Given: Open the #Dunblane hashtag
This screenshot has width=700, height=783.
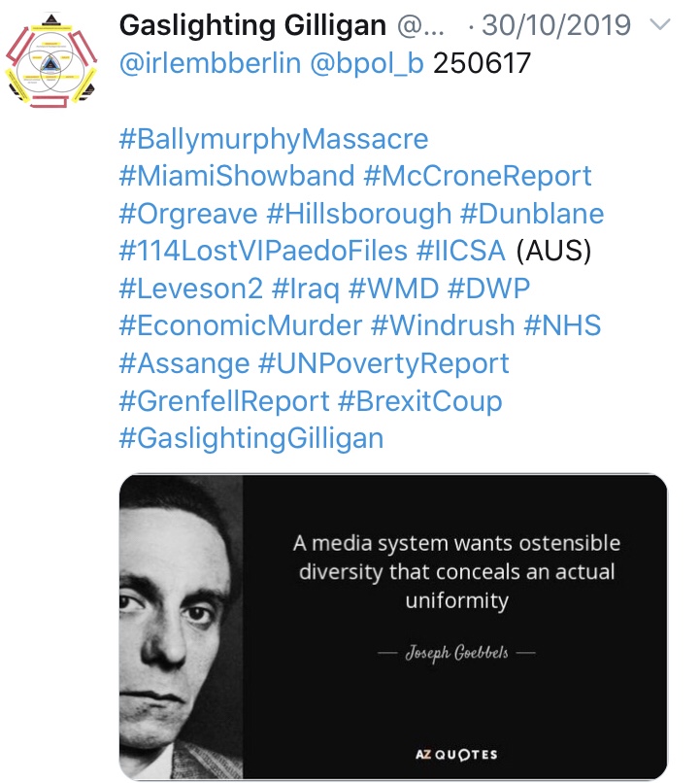Looking at the screenshot, I should coord(532,214).
